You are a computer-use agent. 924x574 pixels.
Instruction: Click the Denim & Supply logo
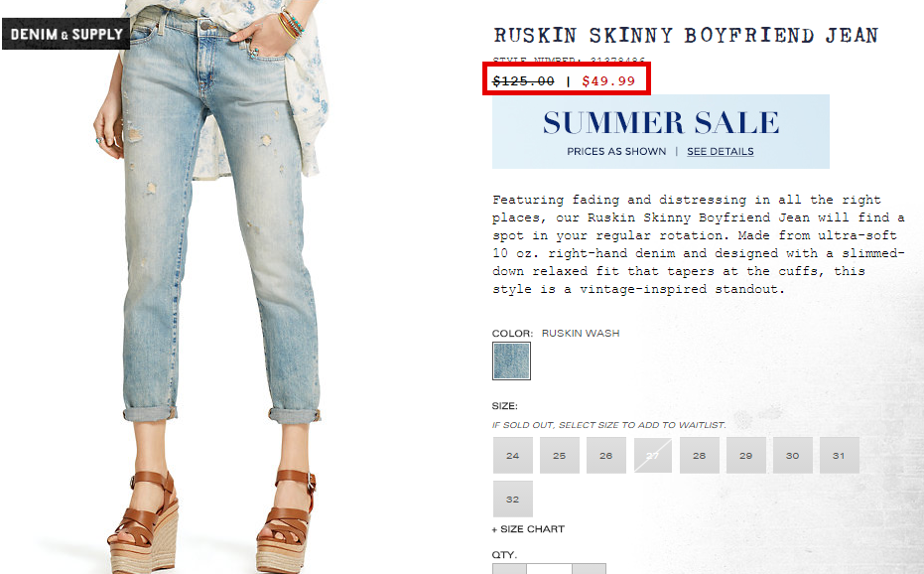click(x=66, y=34)
